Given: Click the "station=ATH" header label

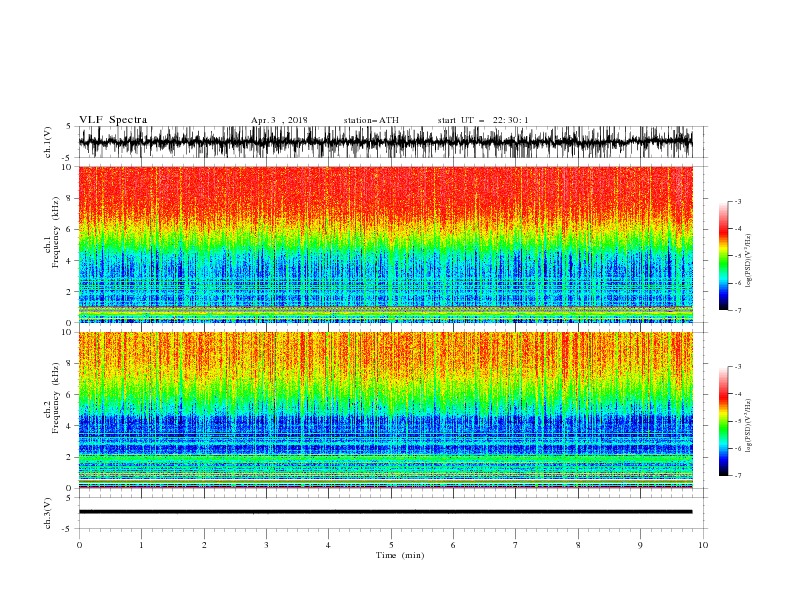Looking at the screenshot, I should tap(371, 120).
